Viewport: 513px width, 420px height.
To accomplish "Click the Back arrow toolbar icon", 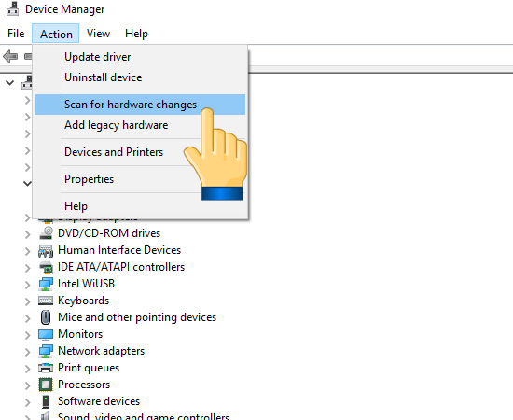I will coord(10,56).
